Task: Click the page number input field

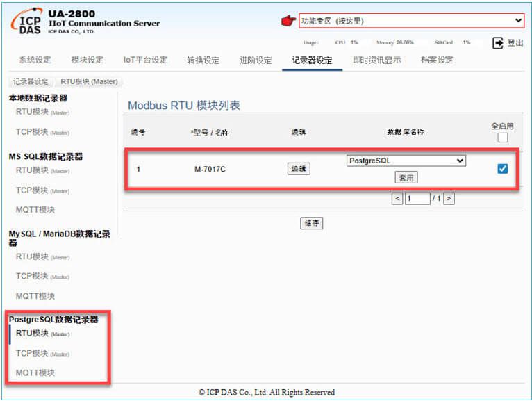Action: coord(417,198)
